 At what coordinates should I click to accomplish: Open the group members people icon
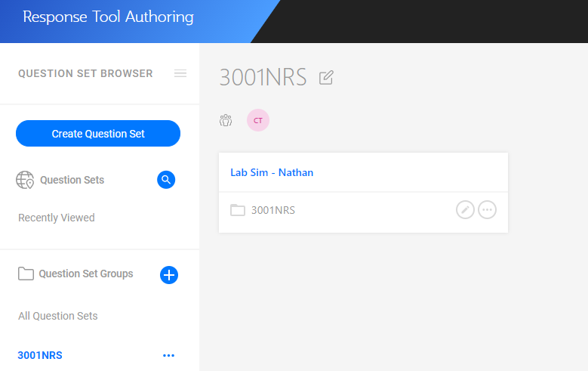pyautogui.click(x=226, y=120)
